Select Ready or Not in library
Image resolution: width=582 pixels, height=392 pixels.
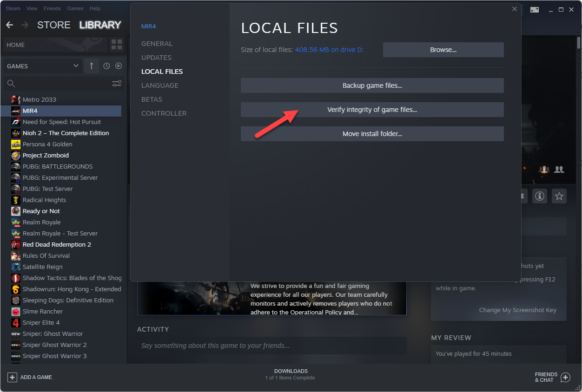[x=41, y=211]
